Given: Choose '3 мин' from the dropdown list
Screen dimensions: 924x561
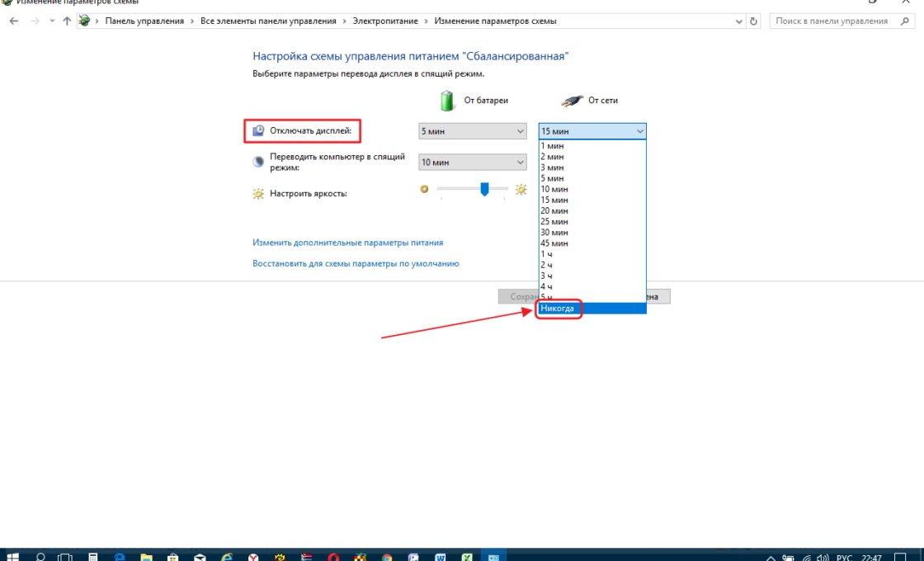Looking at the screenshot, I should (592, 167).
